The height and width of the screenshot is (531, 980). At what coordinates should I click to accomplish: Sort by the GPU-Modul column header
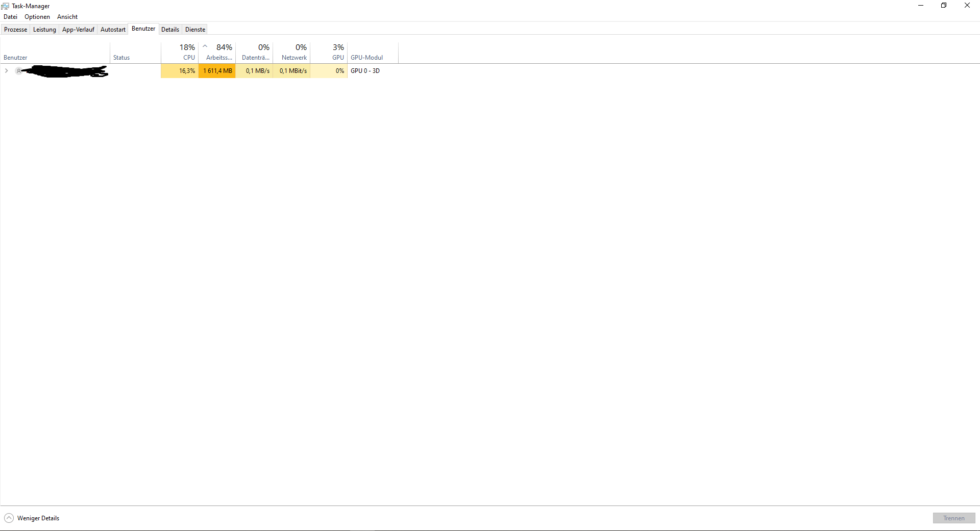tap(373, 53)
